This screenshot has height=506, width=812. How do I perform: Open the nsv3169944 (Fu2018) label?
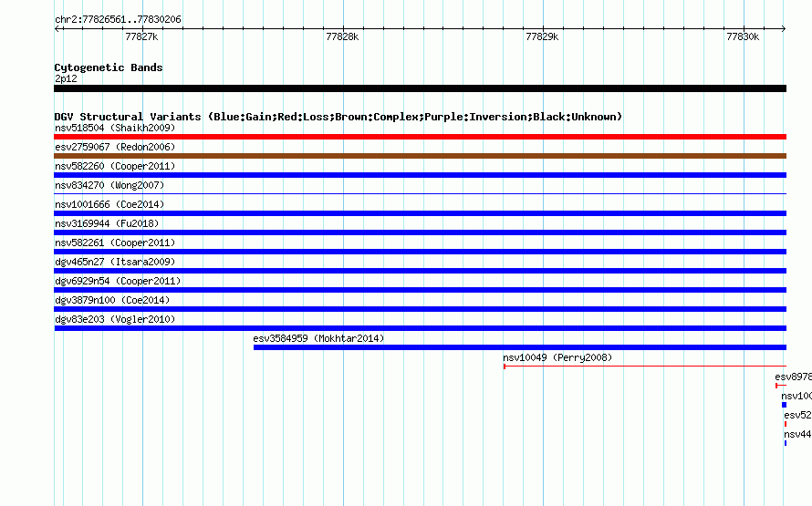107,223
